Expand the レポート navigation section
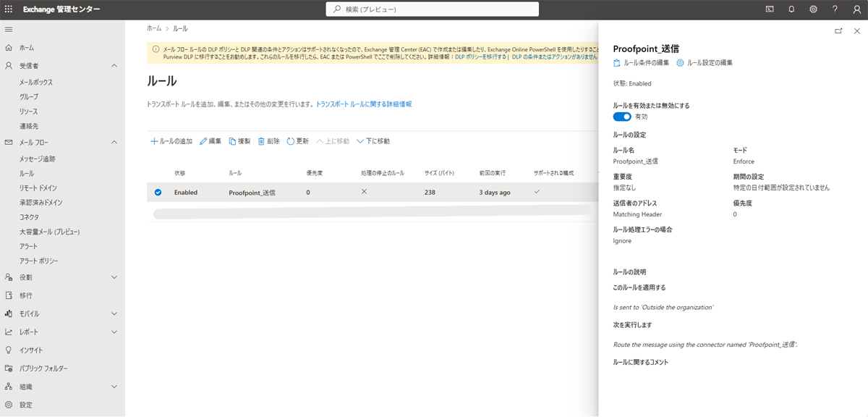The height and width of the screenshot is (417, 868). click(114, 332)
